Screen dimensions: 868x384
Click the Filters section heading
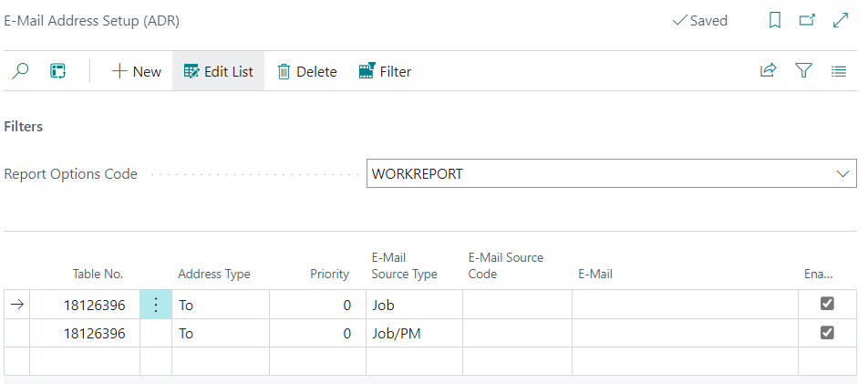pyautogui.click(x=24, y=127)
